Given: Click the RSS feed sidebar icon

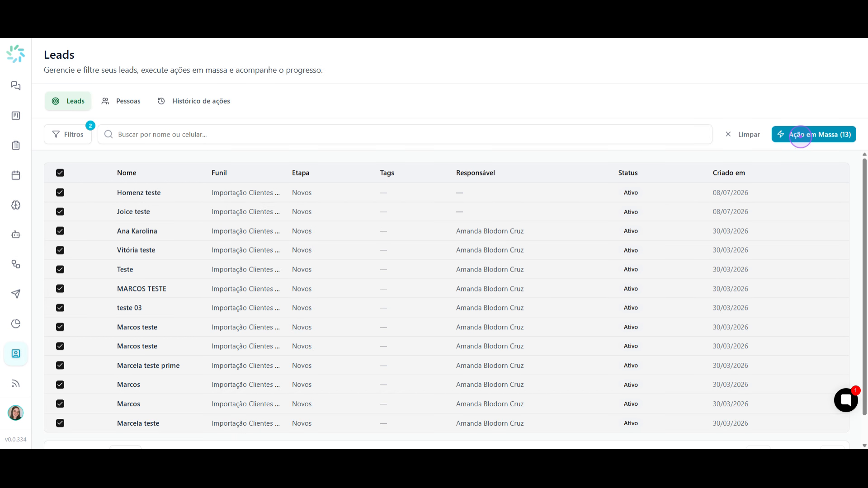Looking at the screenshot, I should (x=16, y=384).
